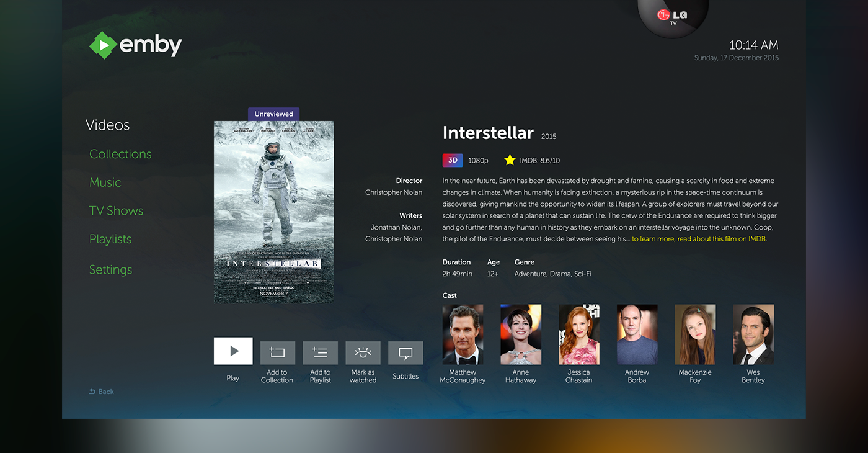Click the 2015 year next to title
Image resolution: width=868 pixels, height=453 pixels.
[549, 137]
